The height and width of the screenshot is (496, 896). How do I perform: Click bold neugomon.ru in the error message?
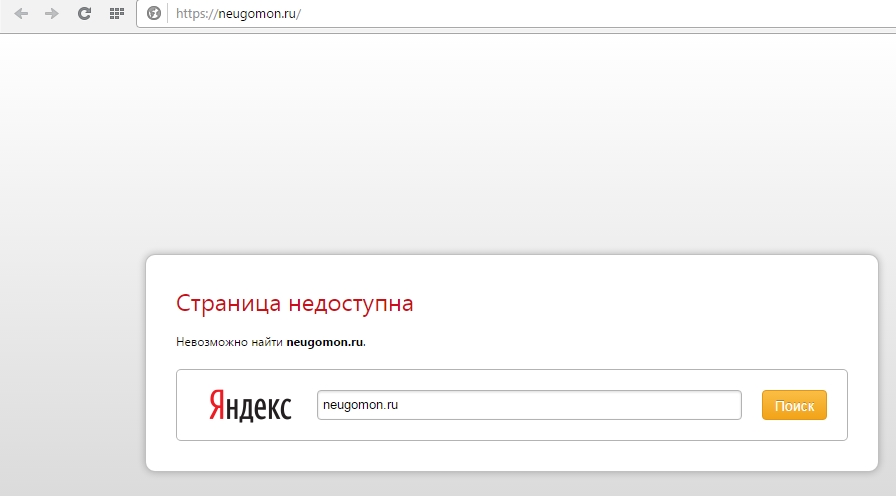(325, 342)
